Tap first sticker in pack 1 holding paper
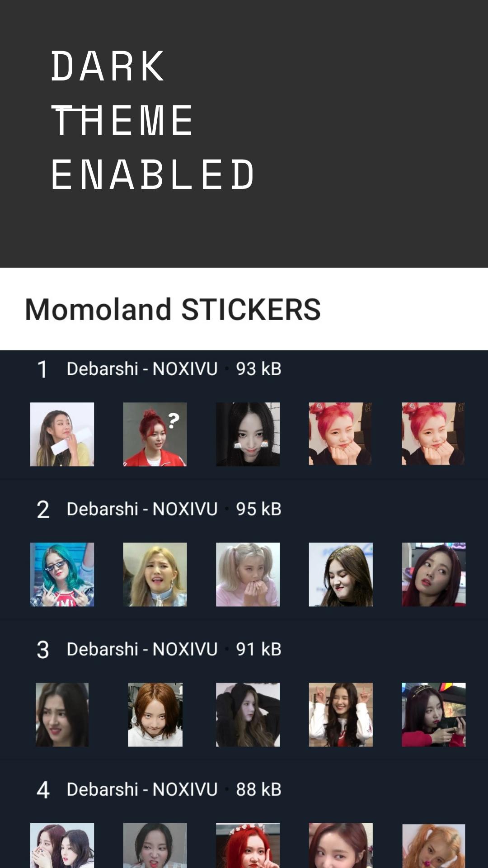 [62, 434]
